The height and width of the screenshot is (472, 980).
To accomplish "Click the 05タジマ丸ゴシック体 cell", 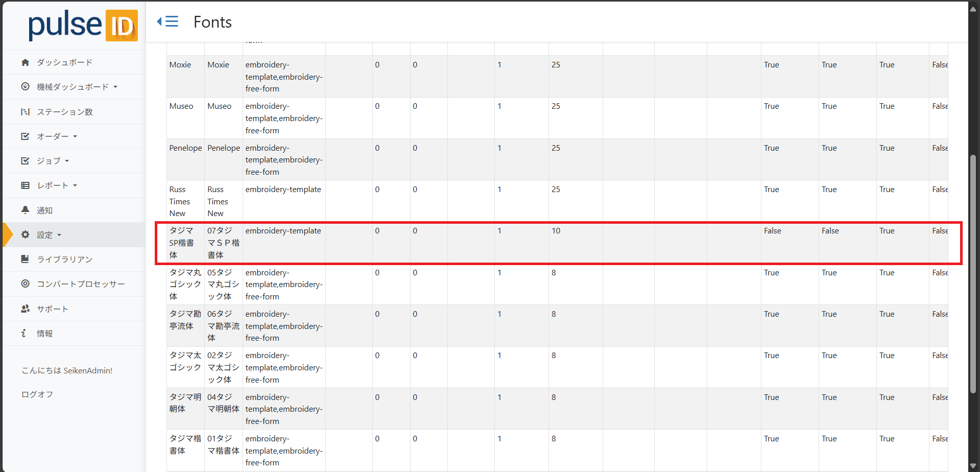I will 224,284.
